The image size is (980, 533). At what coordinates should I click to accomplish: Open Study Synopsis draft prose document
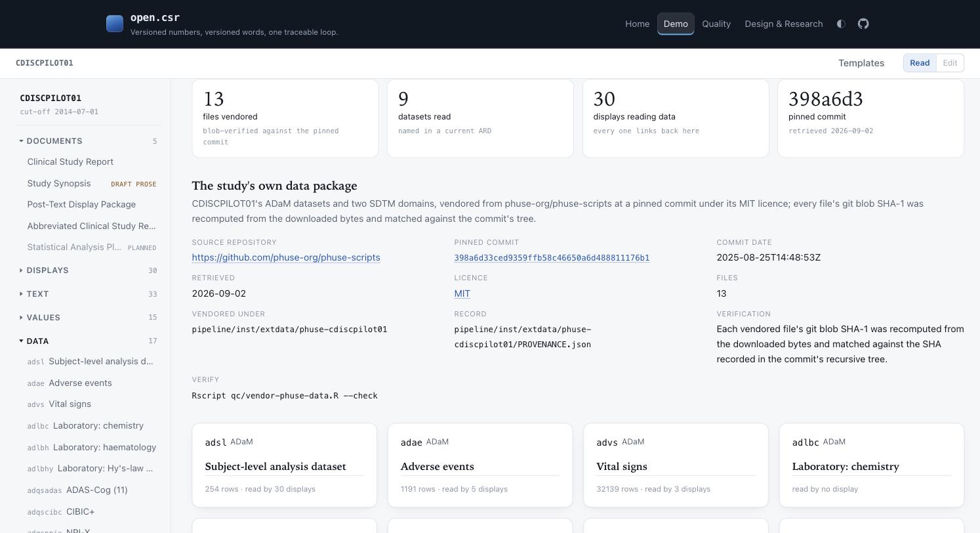92,184
